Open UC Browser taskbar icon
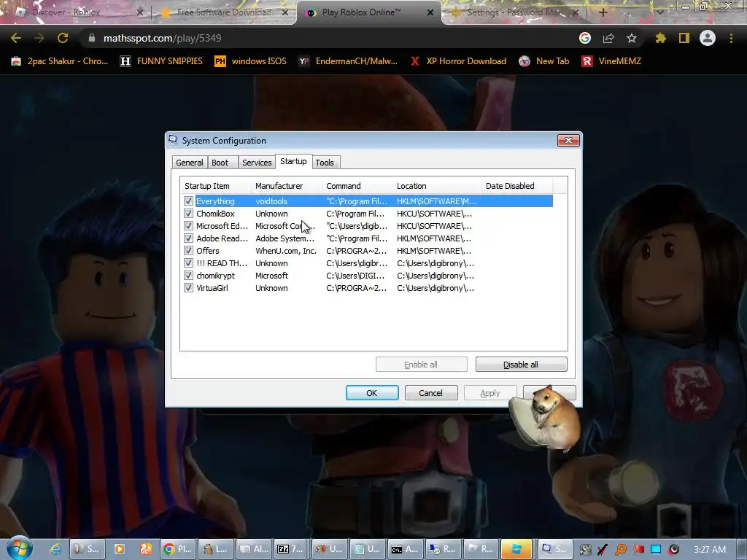Viewport: 747px width, 560px height. click(146, 549)
